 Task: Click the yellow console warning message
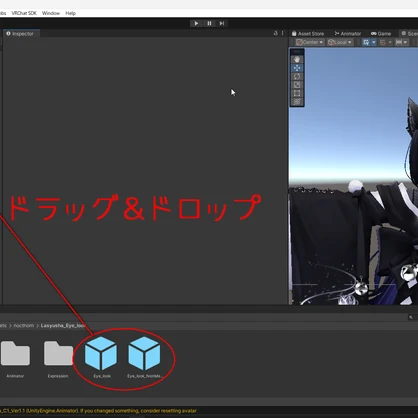[x=98, y=411]
